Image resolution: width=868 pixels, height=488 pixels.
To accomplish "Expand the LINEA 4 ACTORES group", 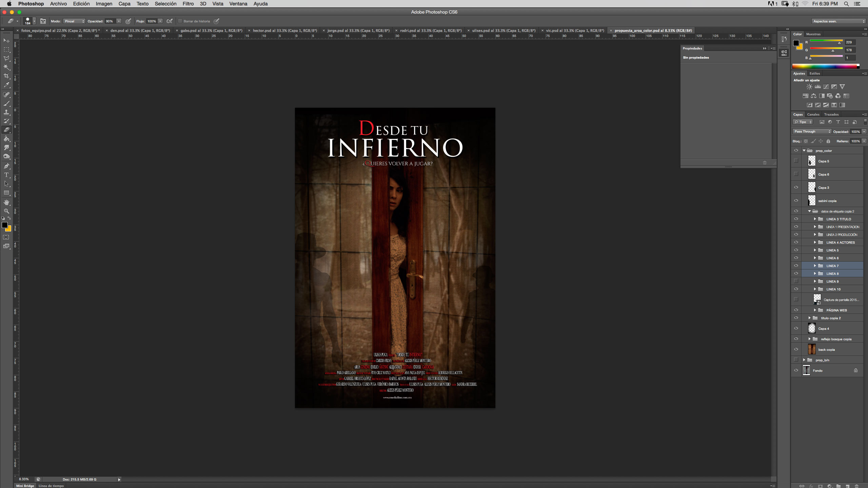I will pyautogui.click(x=815, y=243).
